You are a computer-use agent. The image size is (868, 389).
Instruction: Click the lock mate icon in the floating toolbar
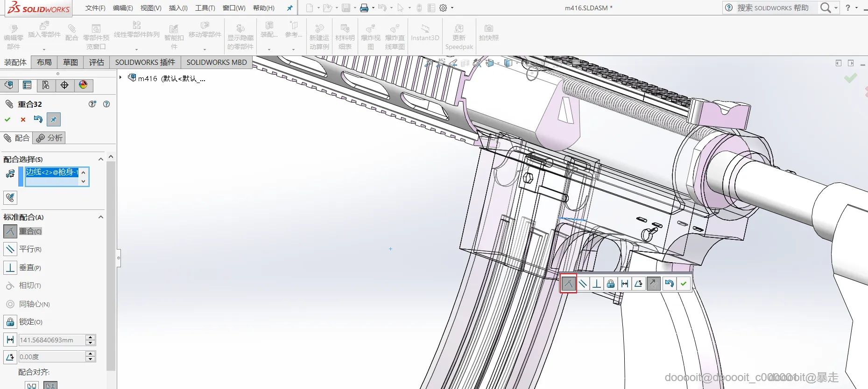point(611,284)
